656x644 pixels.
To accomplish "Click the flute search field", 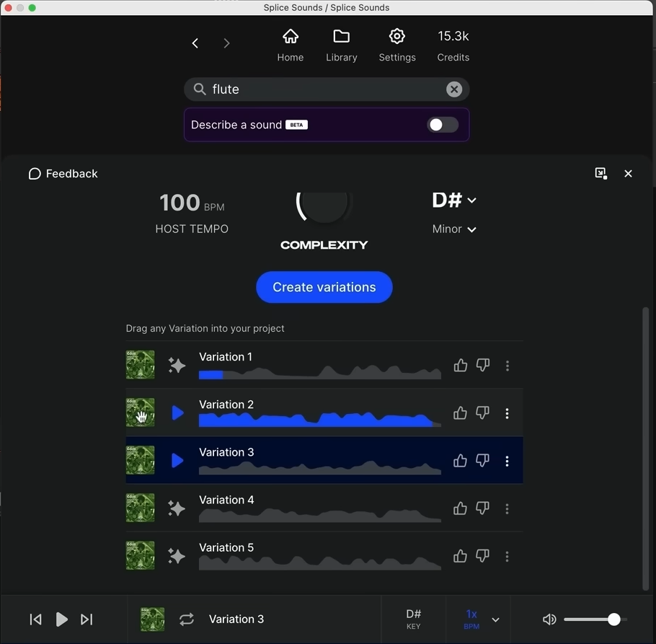I will [327, 89].
